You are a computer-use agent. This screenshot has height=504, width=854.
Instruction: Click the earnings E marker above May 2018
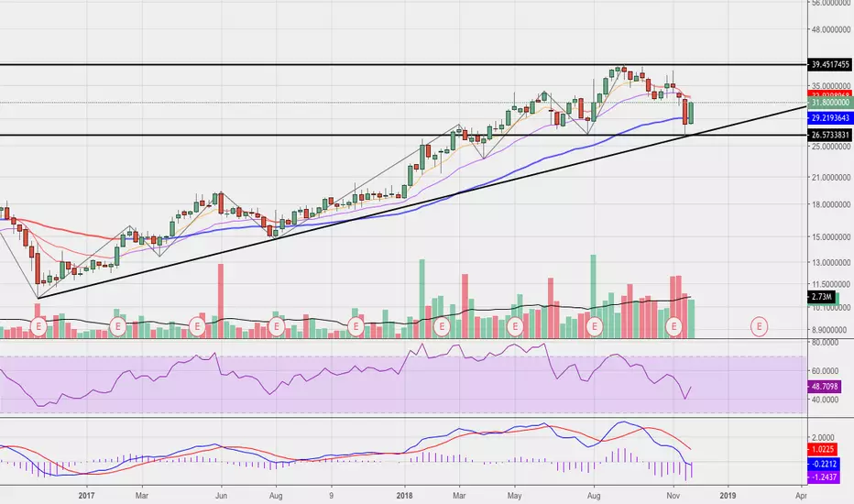pyautogui.click(x=515, y=327)
